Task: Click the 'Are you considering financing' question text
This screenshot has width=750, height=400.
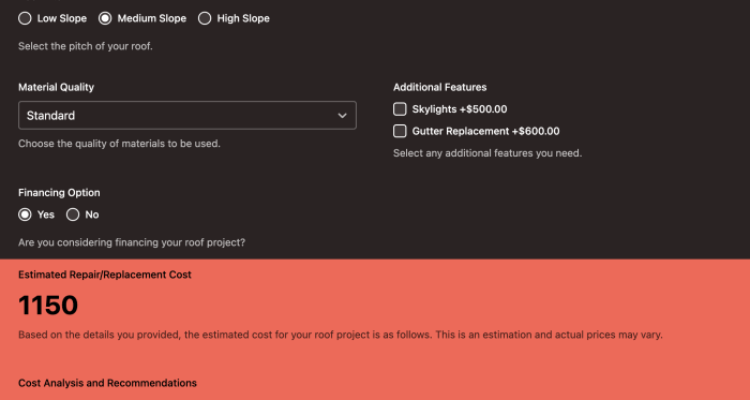Action: tap(131, 242)
